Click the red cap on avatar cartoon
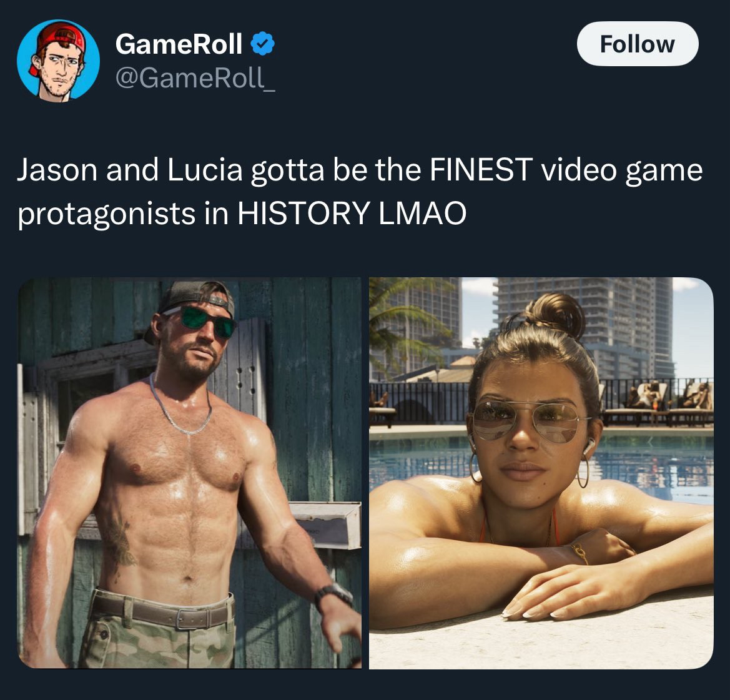Screen dimensions: 730x700 tap(59, 39)
